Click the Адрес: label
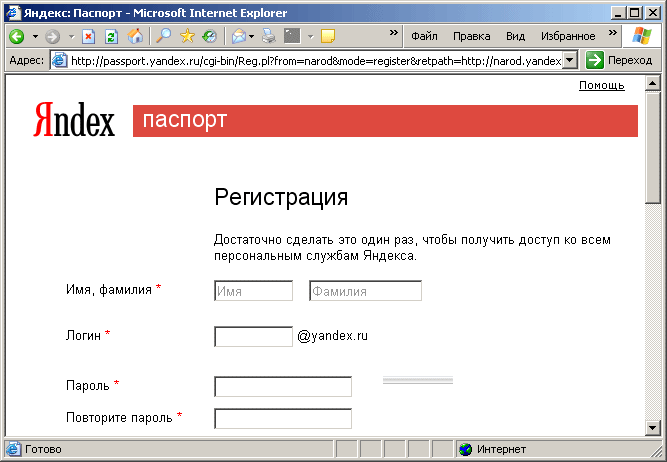The height and width of the screenshot is (462, 667). click(26, 60)
